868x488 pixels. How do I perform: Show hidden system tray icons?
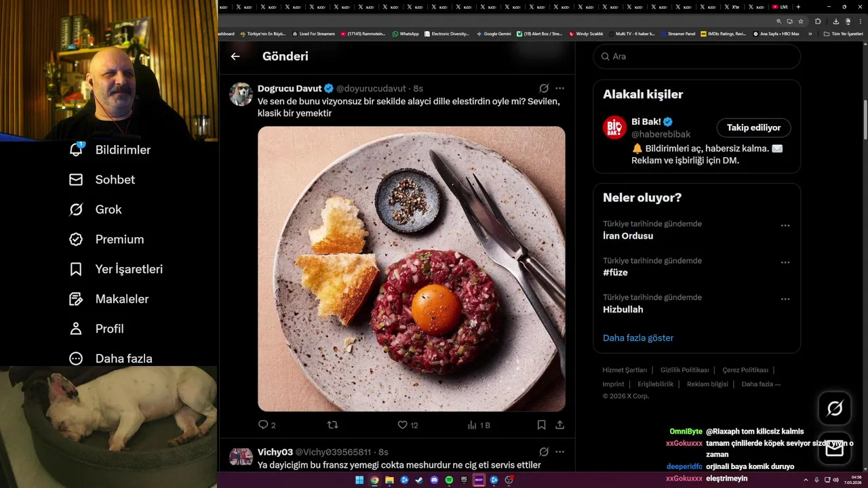(806, 480)
